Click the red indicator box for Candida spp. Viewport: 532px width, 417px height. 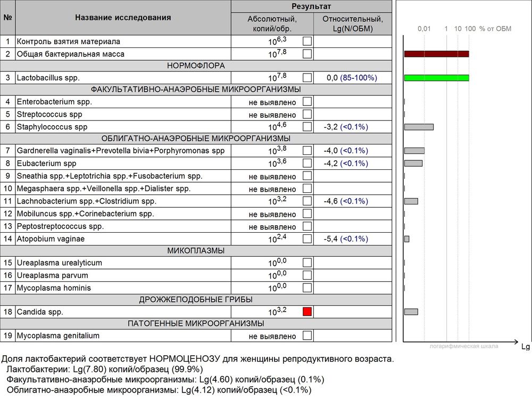click(307, 312)
